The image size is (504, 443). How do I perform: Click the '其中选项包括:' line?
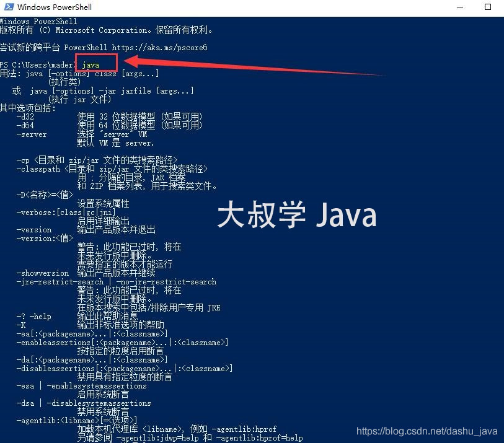[28, 108]
